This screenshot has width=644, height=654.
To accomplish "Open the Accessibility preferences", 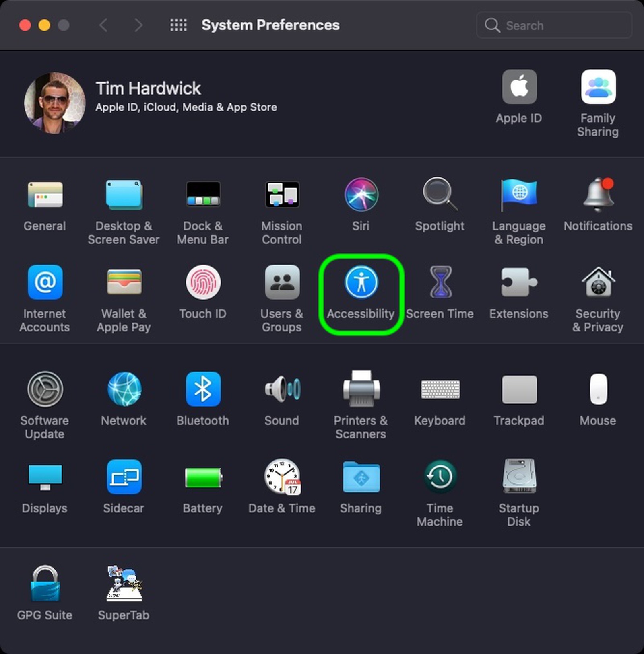I will tap(361, 282).
